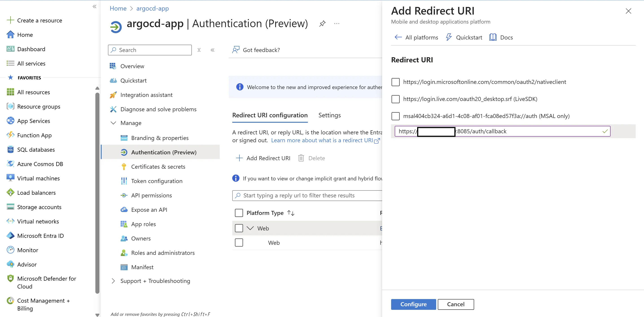
Task: Click argocd-app breadcrumb link
Action: [153, 8]
